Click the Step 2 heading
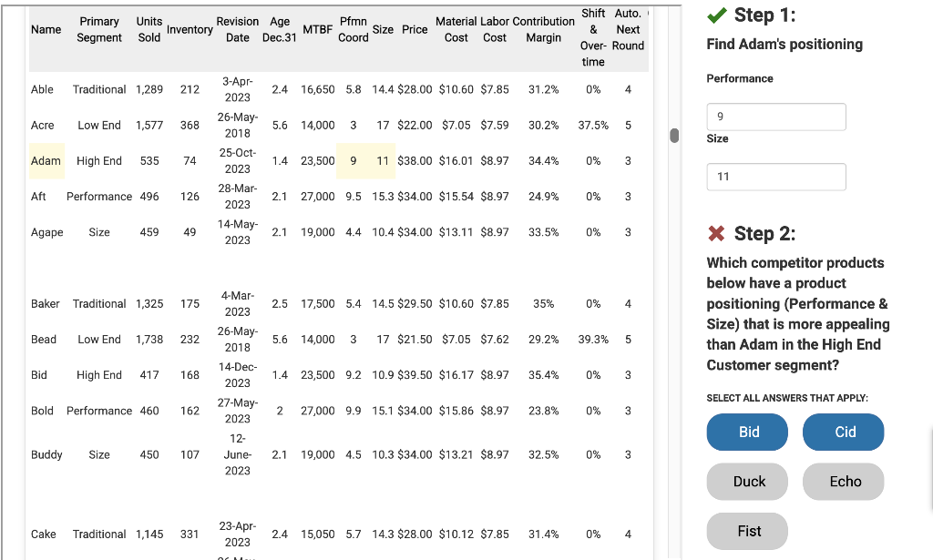 (x=764, y=234)
